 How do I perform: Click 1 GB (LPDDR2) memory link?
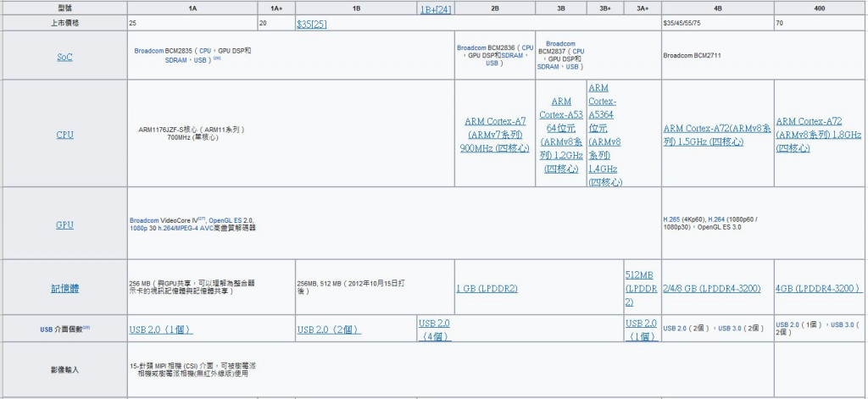coord(487,288)
